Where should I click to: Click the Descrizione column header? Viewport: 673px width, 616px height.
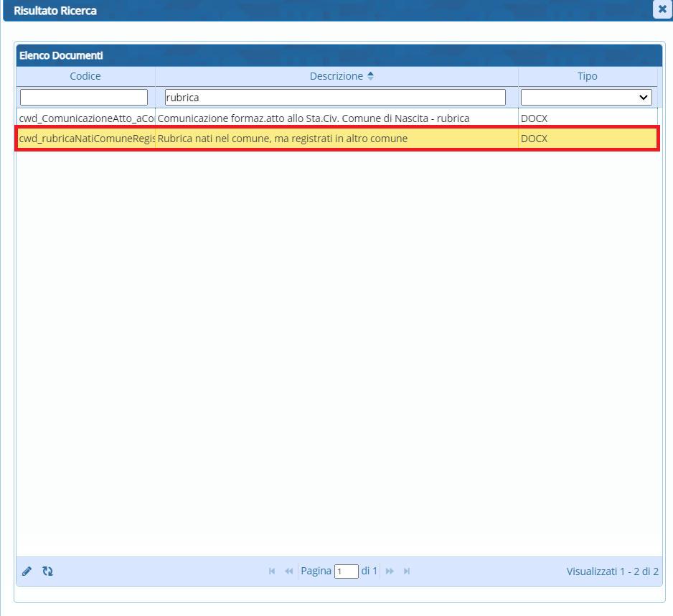pyautogui.click(x=336, y=76)
